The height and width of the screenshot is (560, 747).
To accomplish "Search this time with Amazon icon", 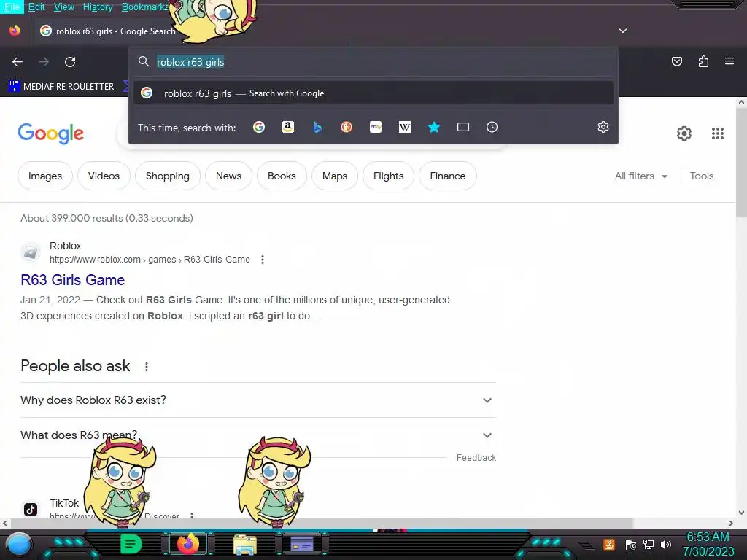I will (287, 127).
